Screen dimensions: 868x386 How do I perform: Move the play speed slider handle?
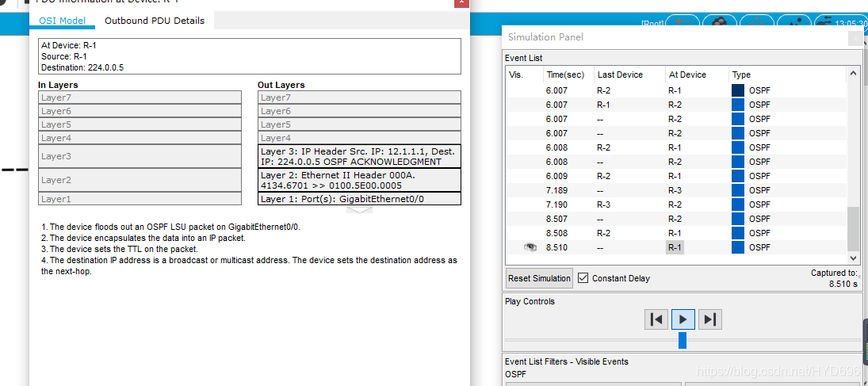click(682, 340)
